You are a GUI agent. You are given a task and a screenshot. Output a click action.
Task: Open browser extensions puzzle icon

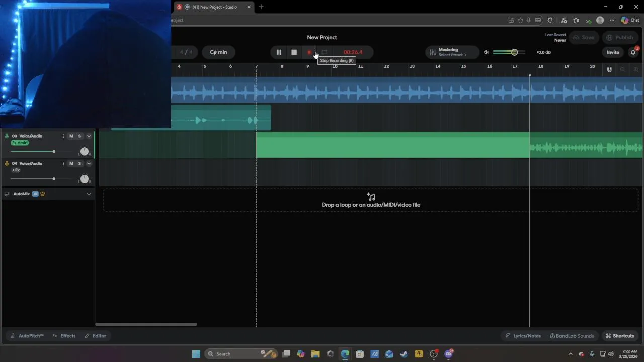550,20
